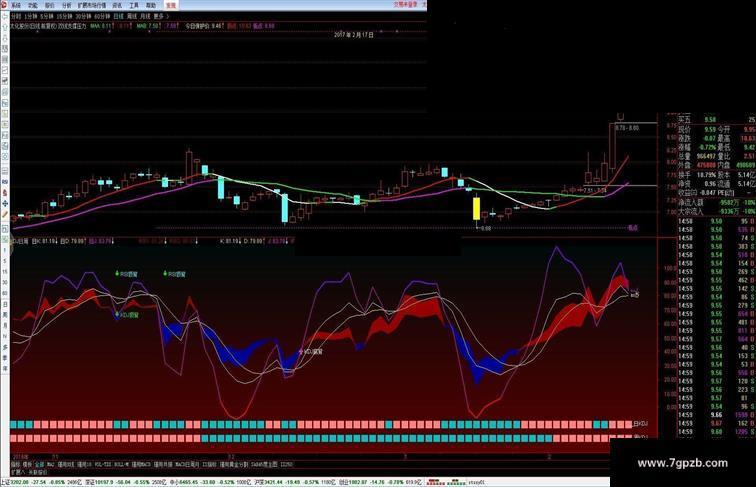The image size is (756, 487).
Task: Expand the 扩展 panel toggle
Action: (18, 473)
